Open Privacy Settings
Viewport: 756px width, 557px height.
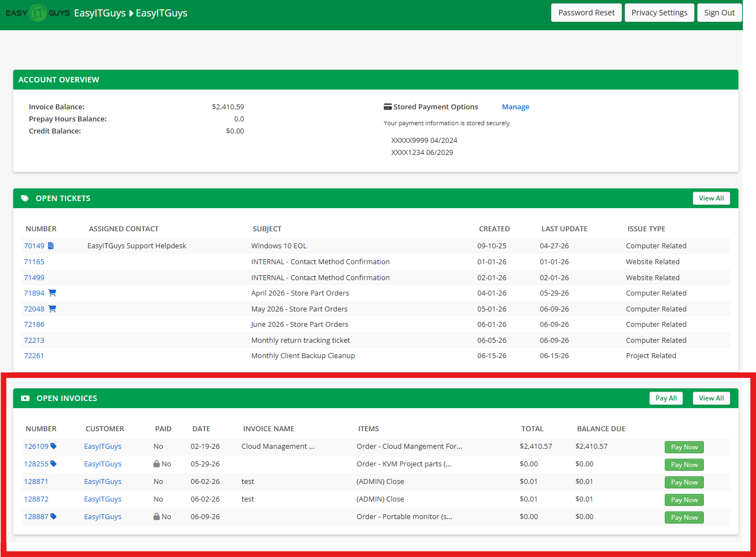click(x=659, y=13)
